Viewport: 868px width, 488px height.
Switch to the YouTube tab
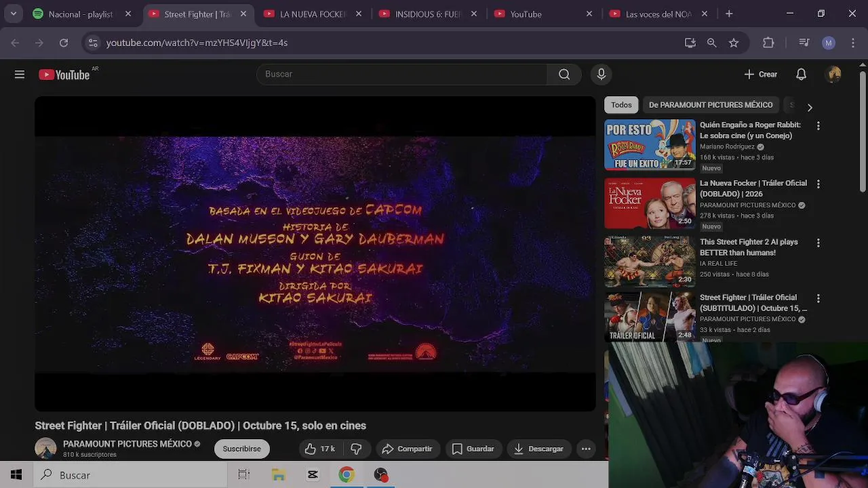[543, 14]
